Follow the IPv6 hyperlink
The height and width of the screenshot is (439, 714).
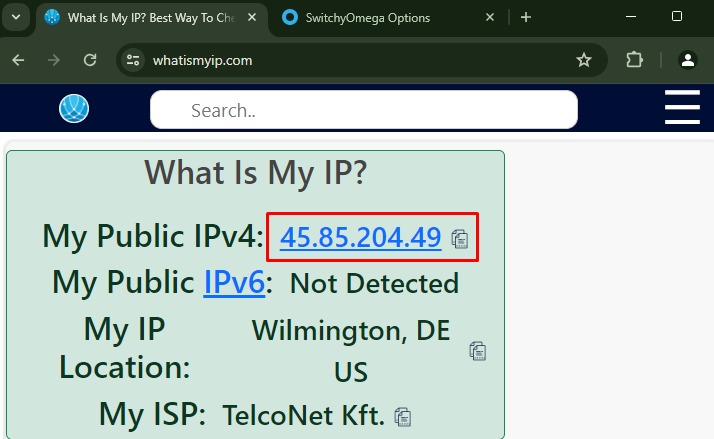pyautogui.click(x=234, y=283)
